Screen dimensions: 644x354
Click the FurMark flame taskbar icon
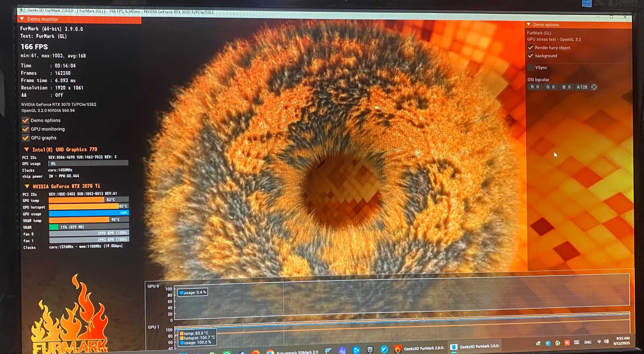click(x=397, y=349)
